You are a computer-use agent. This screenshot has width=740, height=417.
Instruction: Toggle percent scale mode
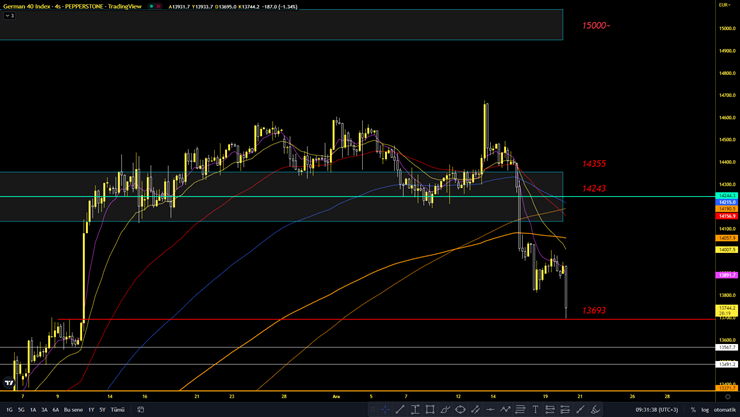click(693, 409)
